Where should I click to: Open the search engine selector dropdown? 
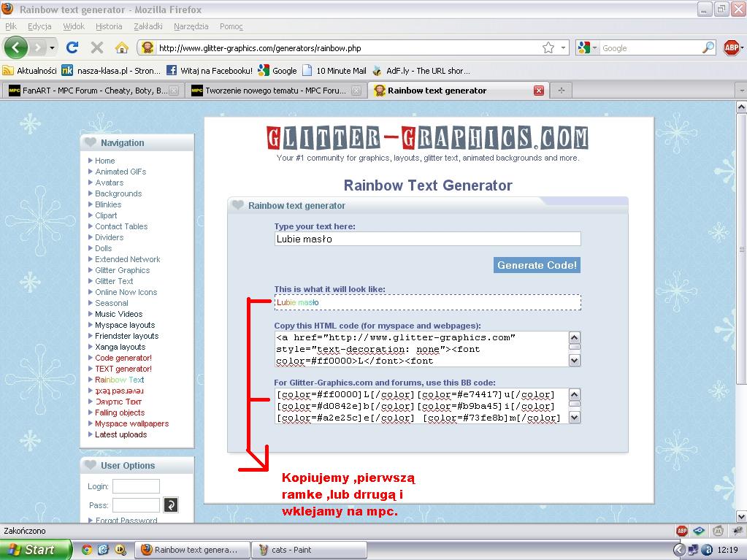594,47
